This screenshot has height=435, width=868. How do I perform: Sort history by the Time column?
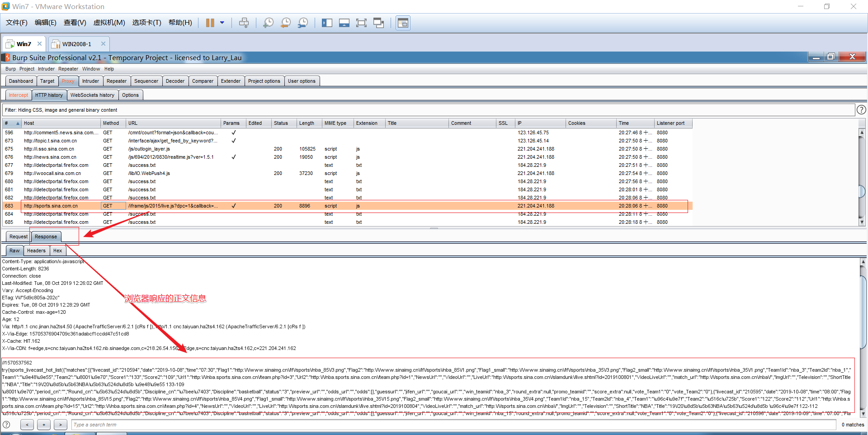click(x=635, y=123)
